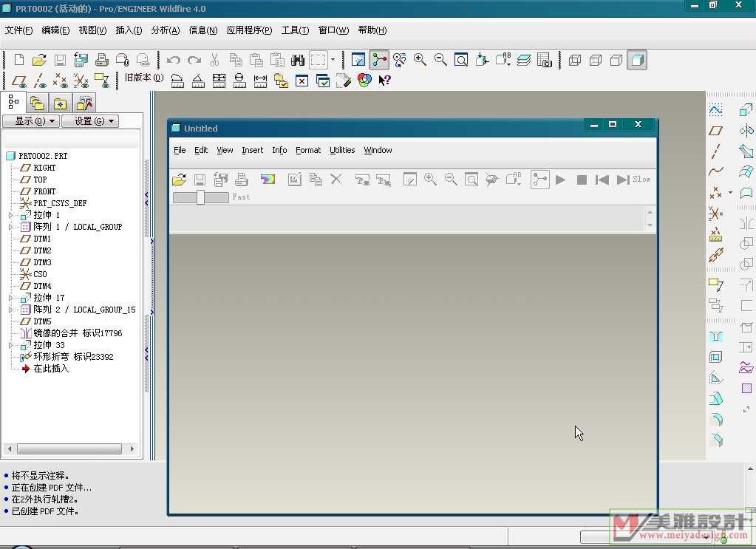The image size is (756, 549).
Task: Select hidden line display style
Action: [596, 61]
